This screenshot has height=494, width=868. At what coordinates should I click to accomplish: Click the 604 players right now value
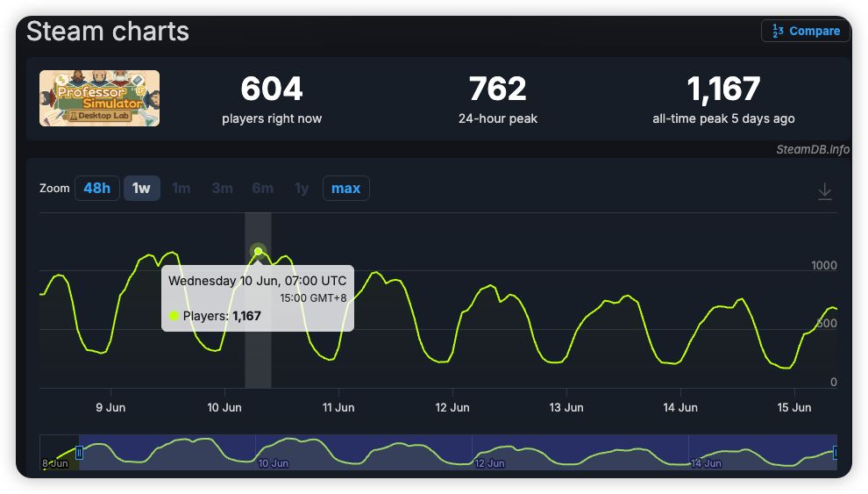pyautogui.click(x=271, y=89)
